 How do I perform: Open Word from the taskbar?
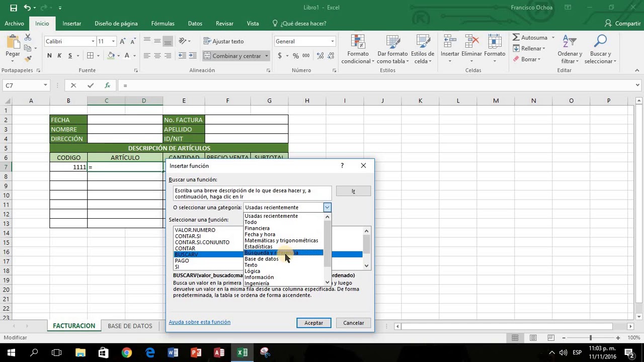coord(173,352)
